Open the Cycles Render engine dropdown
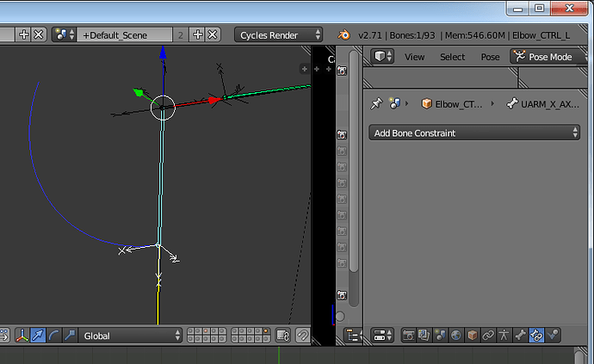The image size is (594, 364). (x=278, y=34)
